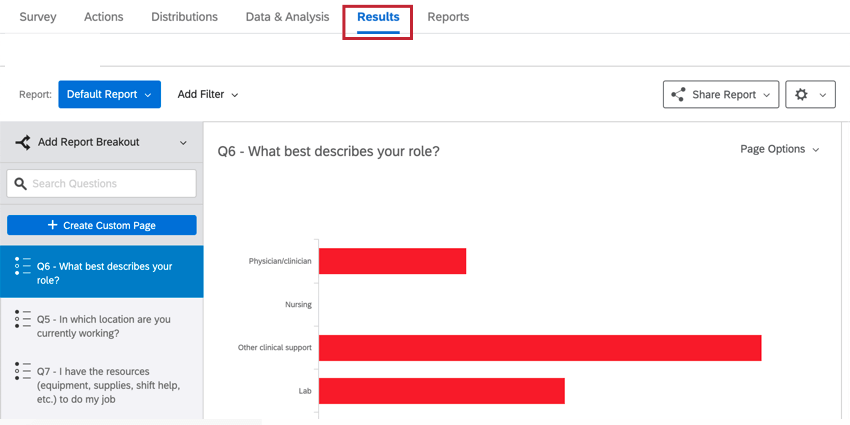Screen dimensions: 850x425
Task: Expand the Add Report Breakout chevron
Action: (x=183, y=143)
